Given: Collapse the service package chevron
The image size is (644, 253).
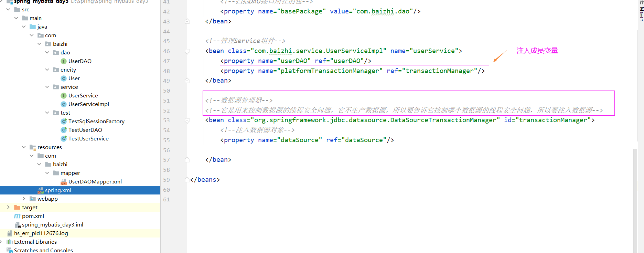Looking at the screenshot, I should (47, 87).
